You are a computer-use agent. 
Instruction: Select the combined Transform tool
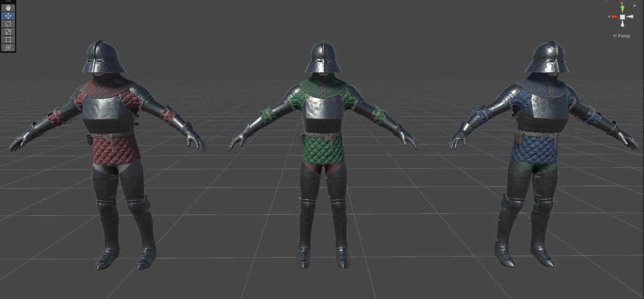click(8, 48)
